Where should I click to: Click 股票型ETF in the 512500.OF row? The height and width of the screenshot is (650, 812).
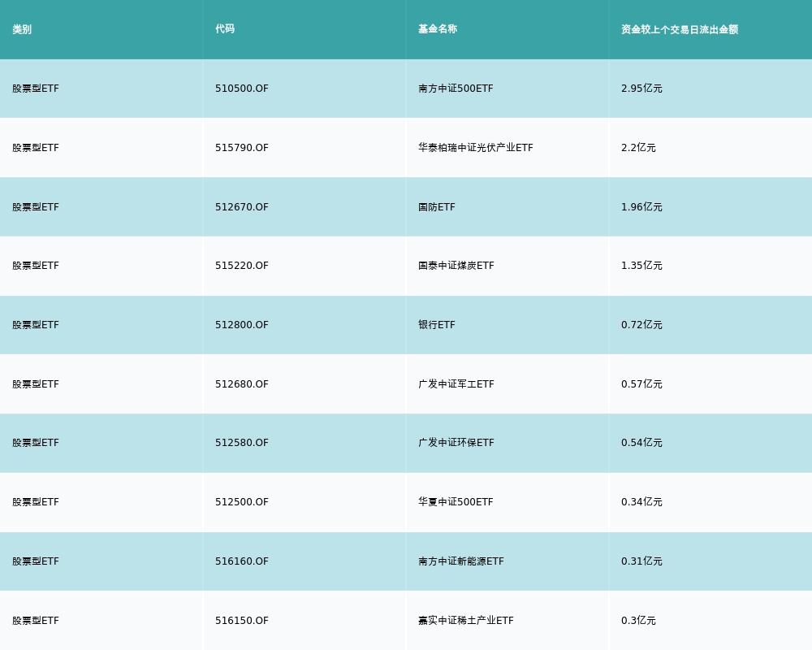point(36,502)
